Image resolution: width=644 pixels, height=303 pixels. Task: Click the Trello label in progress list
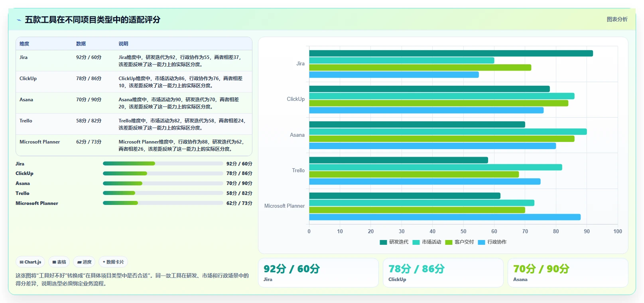point(22,193)
